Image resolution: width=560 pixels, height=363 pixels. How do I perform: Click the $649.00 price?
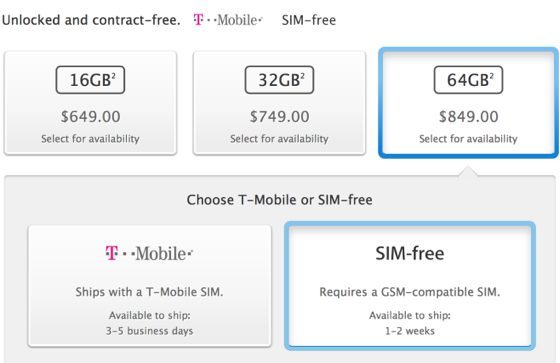[x=90, y=117]
